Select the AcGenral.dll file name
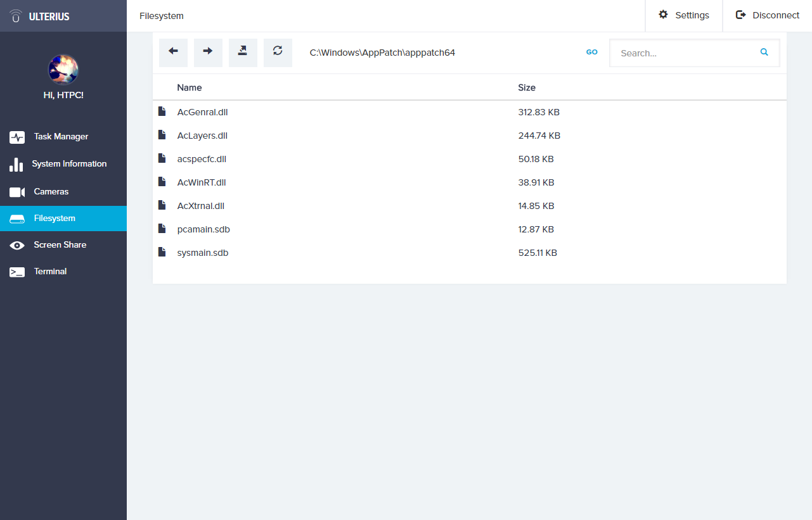812x520 pixels. pos(202,112)
